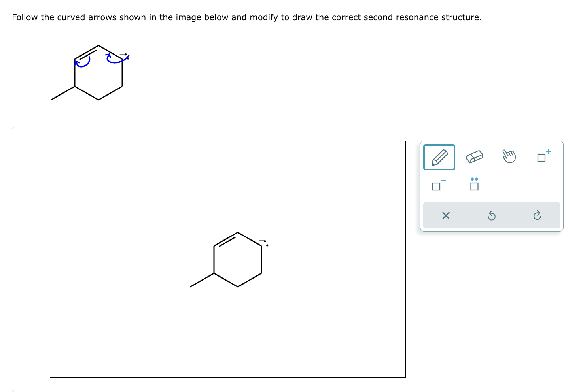The image size is (583, 392).
Task: Activate the hand selection tool
Action: 509,156
